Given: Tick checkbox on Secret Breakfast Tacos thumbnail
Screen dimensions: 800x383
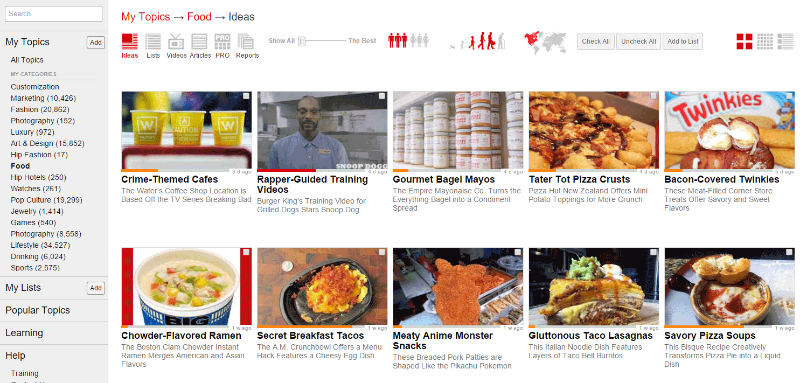Looking at the screenshot, I should pyautogui.click(x=382, y=252).
